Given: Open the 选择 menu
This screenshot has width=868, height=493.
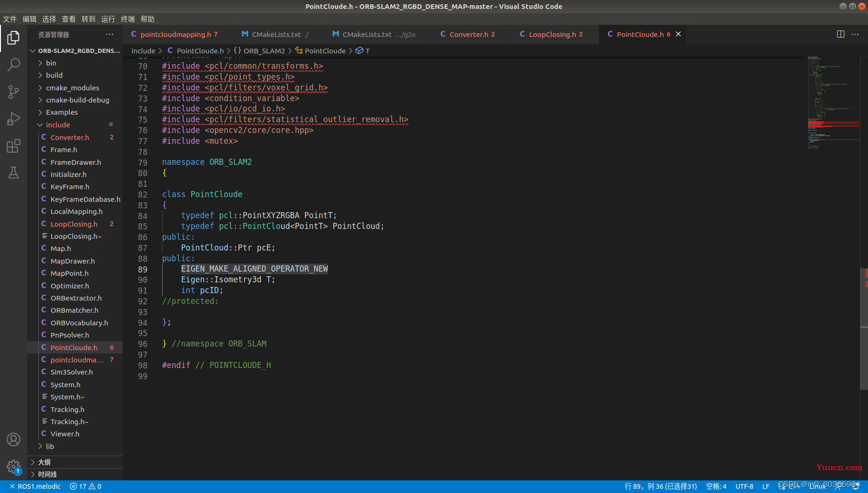Looking at the screenshot, I should tap(49, 19).
